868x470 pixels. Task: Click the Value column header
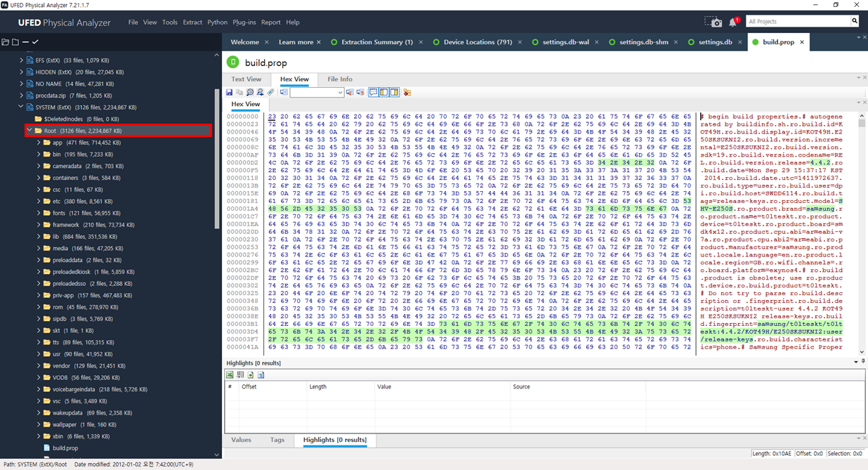click(442, 386)
